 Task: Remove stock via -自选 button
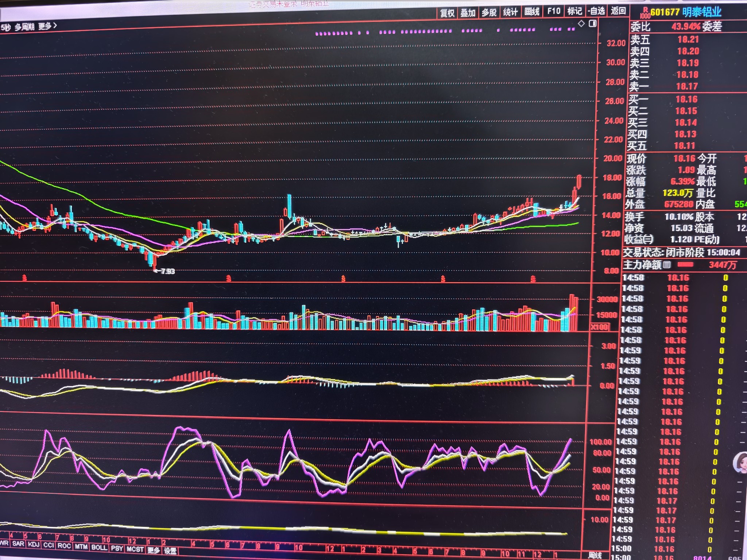pyautogui.click(x=596, y=11)
